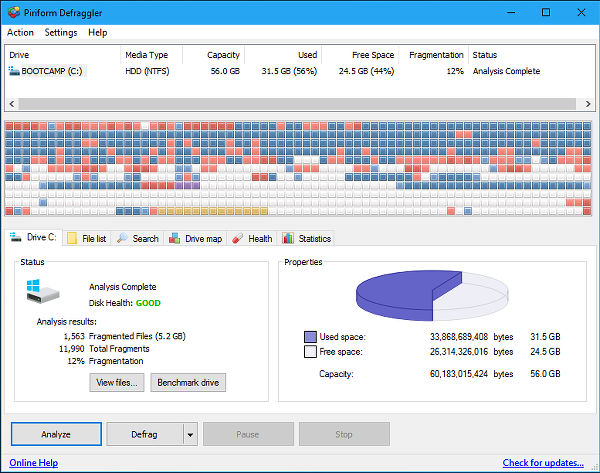Click the drive list right scroll arrow

click(x=588, y=104)
